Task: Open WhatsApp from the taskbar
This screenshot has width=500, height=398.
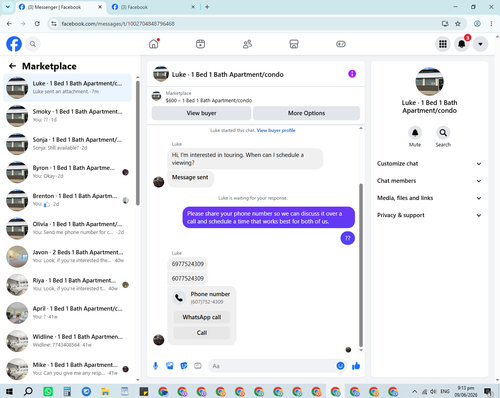Action: point(48,391)
